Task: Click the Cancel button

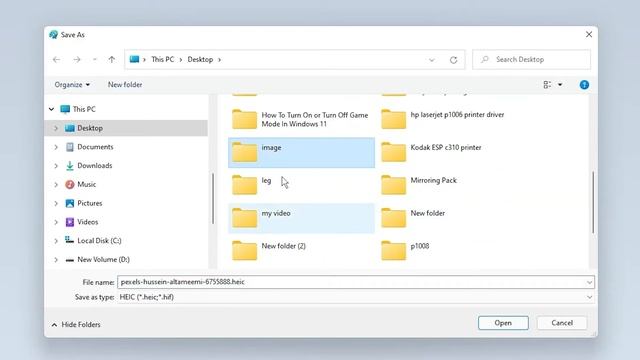Action: 562,323
